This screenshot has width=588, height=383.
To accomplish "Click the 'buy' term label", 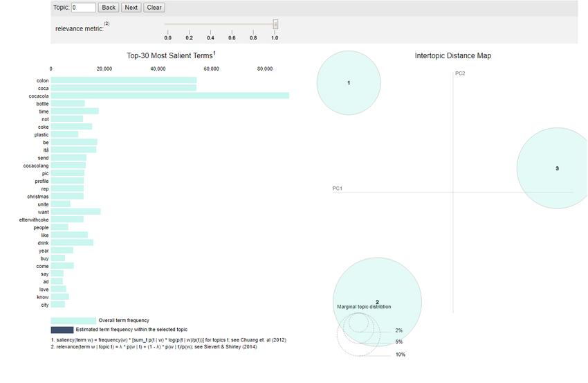I will (44, 258).
